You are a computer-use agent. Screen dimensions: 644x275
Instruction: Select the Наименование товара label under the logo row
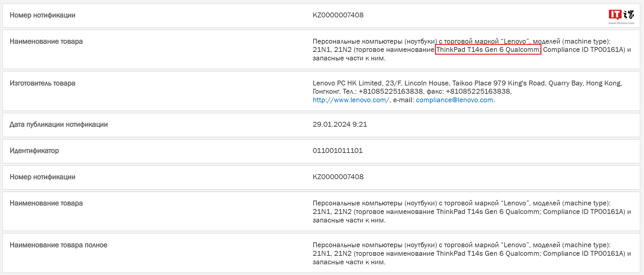click(x=46, y=42)
